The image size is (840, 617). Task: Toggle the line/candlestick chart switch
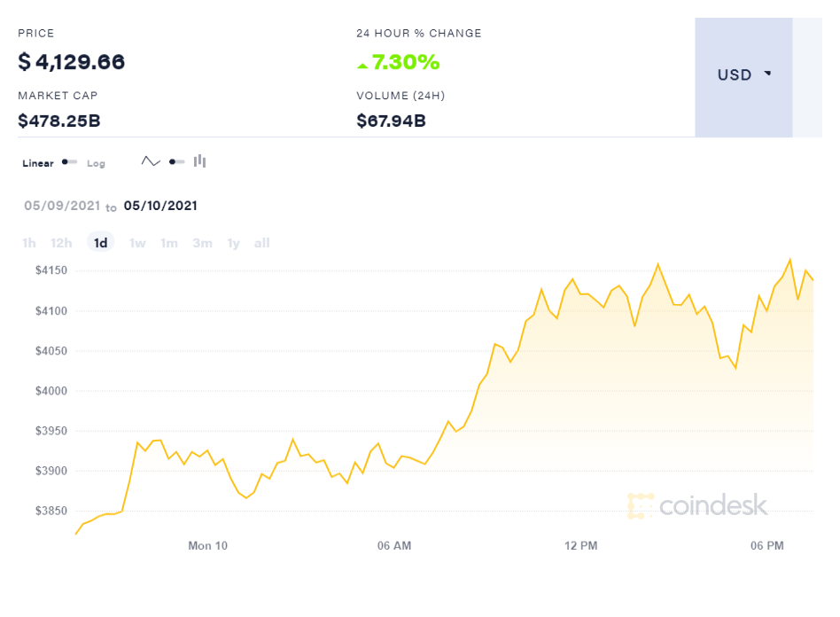[x=177, y=162]
